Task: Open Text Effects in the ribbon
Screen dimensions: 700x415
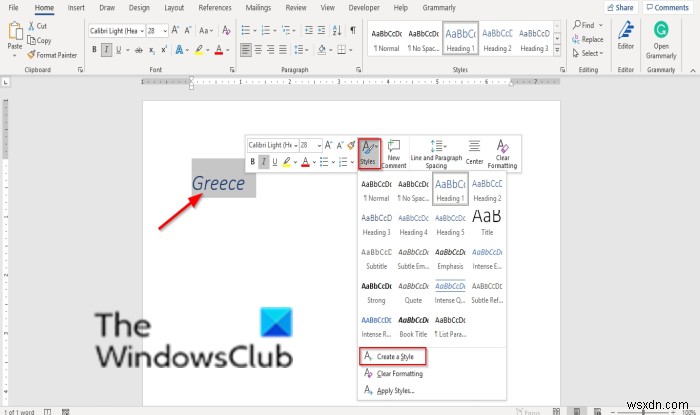Action: [179, 50]
